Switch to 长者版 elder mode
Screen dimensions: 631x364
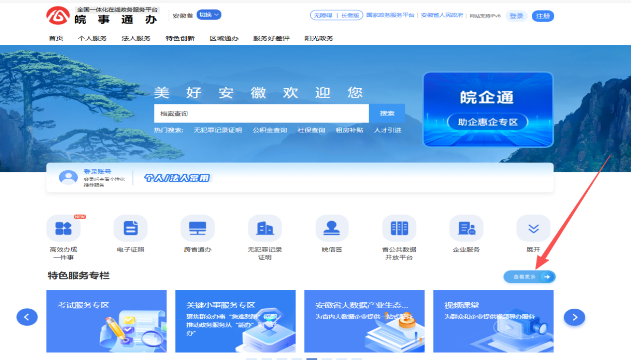(350, 15)
